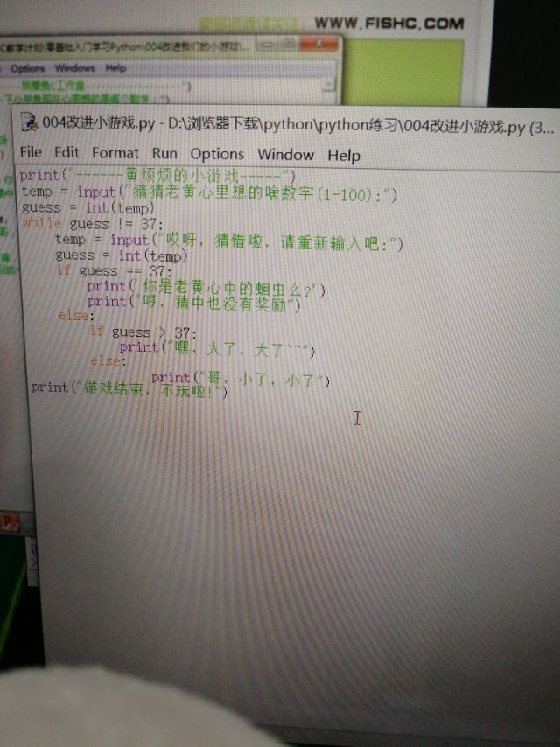Screen dimensions: 560x747
Task: Open the Help menu in the front editor window
Action: [x=344, y=156]
